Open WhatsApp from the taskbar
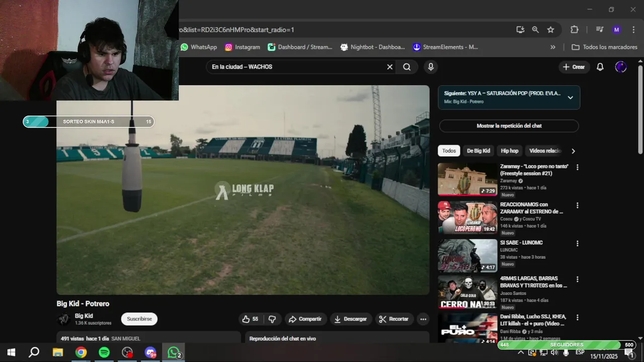Screen dimensions: 644x362 pos(174,352)
